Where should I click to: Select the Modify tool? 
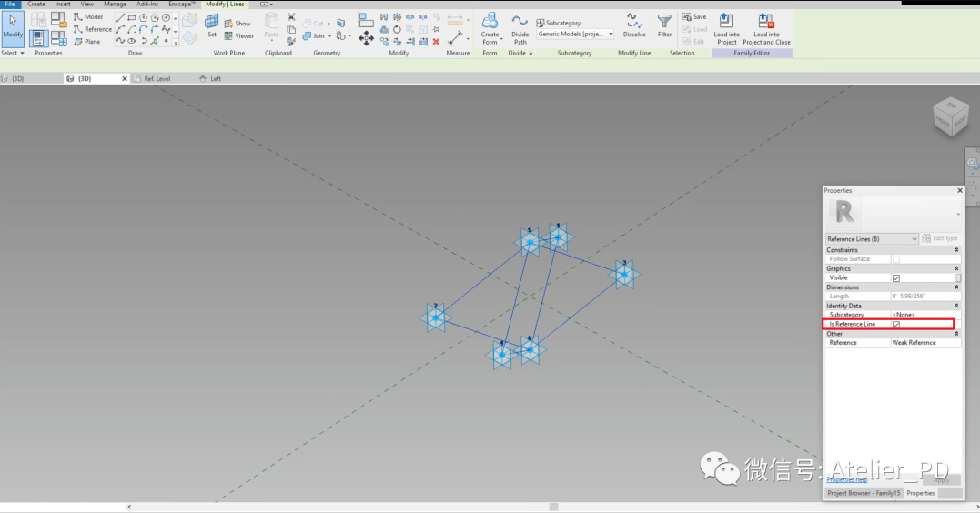13,29
